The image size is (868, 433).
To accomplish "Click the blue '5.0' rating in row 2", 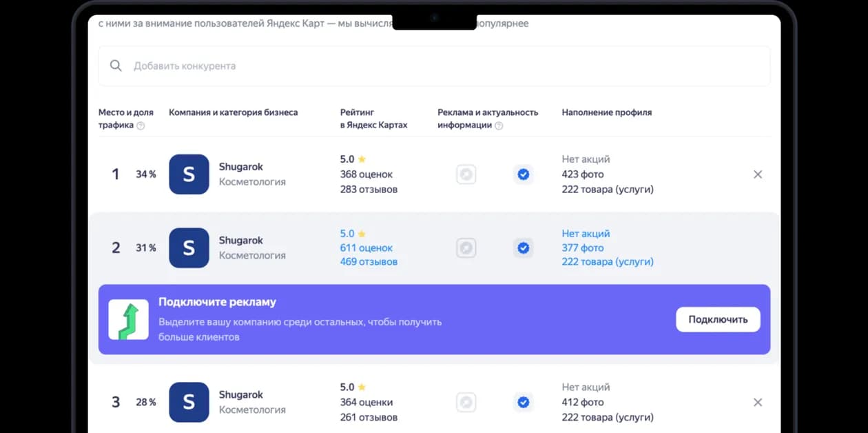I will (347, 234).
